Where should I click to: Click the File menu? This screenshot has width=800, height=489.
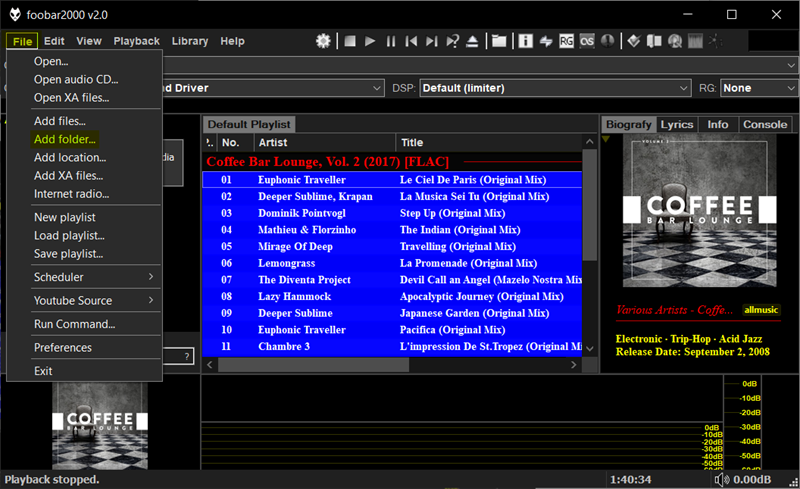tap(22, 41)
